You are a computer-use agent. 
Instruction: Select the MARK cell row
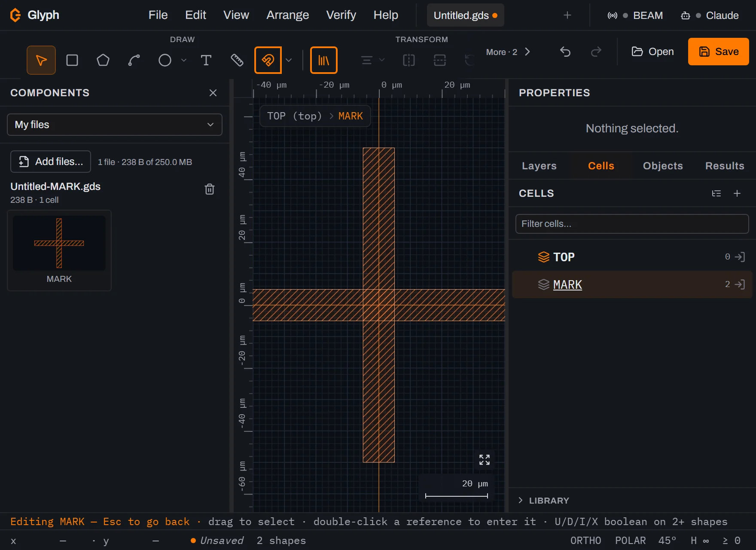click(632, 284)
